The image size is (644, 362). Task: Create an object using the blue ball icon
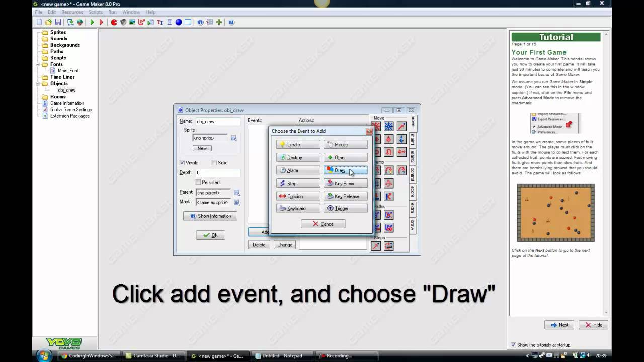[179, 22]
